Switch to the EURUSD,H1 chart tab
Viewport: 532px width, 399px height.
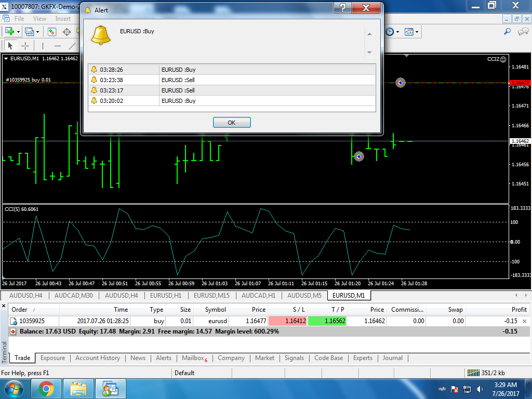(x=166, y=296)
